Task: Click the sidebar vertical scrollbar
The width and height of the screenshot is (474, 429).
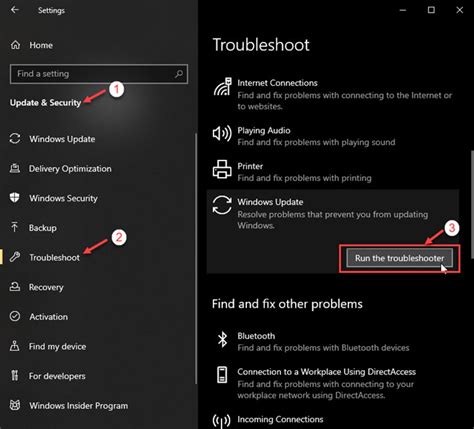Action: 196,258
